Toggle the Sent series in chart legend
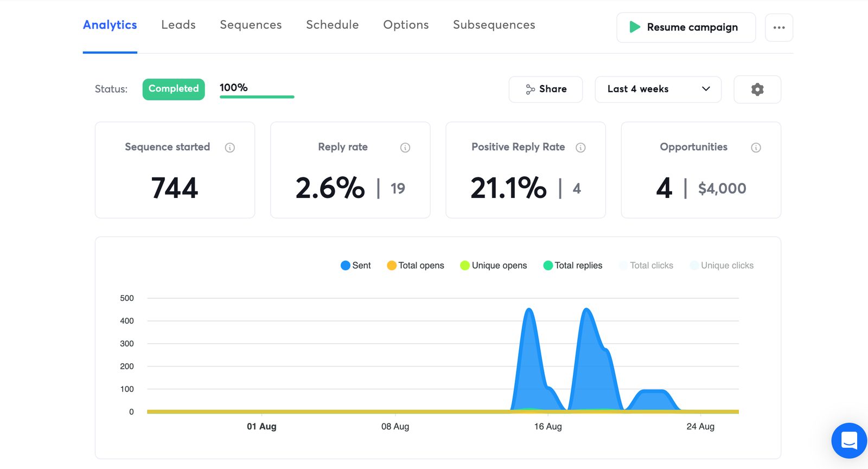The image size is (868, 469). click(x=355, y=265)
